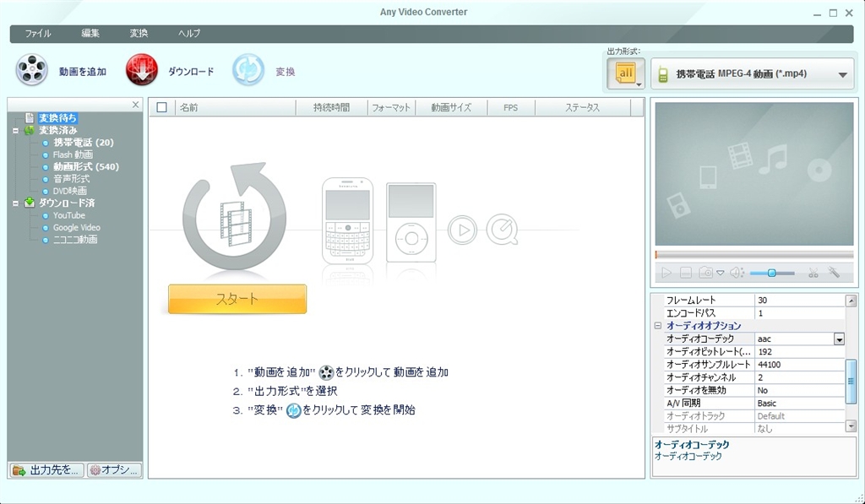Click the 出力先 output folder button
Image resolution: width=865 pixels, height=504 pixels.
47,470
